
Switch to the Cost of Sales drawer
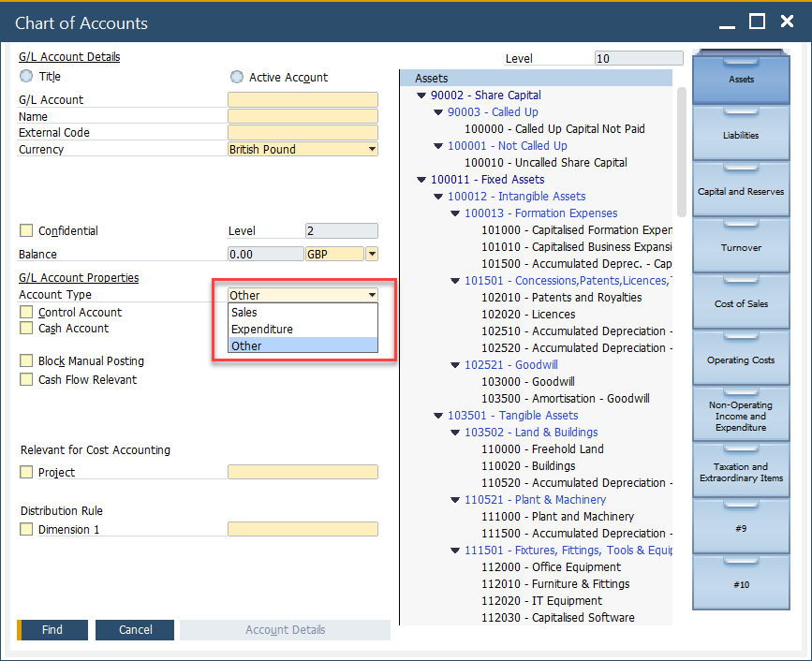[741, 304]
